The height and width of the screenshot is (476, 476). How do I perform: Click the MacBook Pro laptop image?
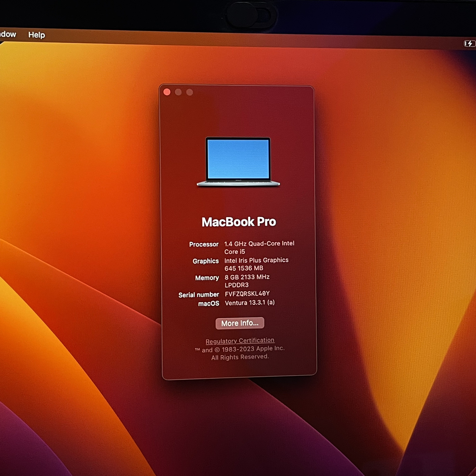238,162
